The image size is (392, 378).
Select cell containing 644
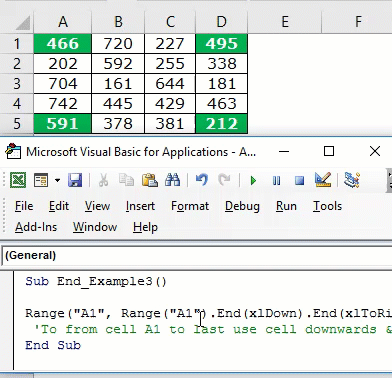point(170,84)
